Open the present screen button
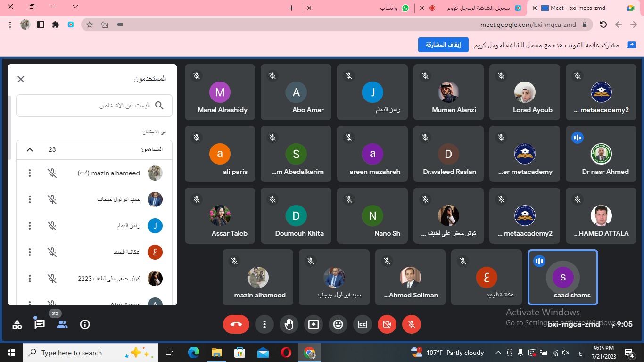Screen dimensions: 644x362 [x=314, y=324]
